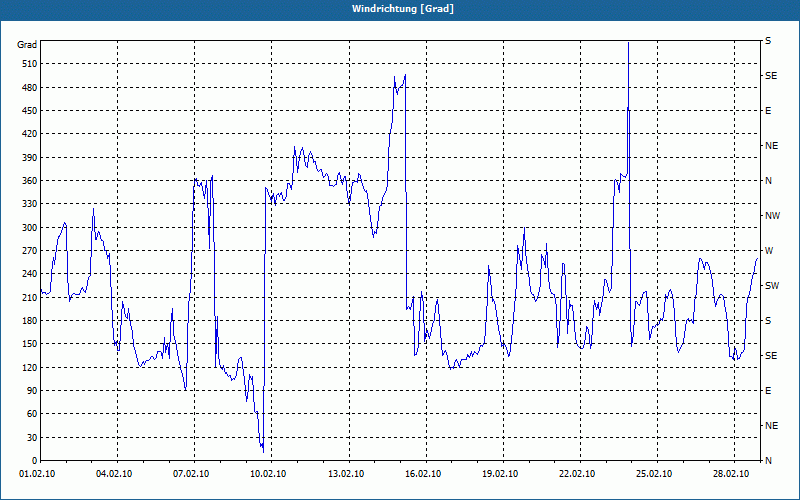The image size is (800, 500).
Task: Click the 270 degree axis label
Action: point(30,251)
